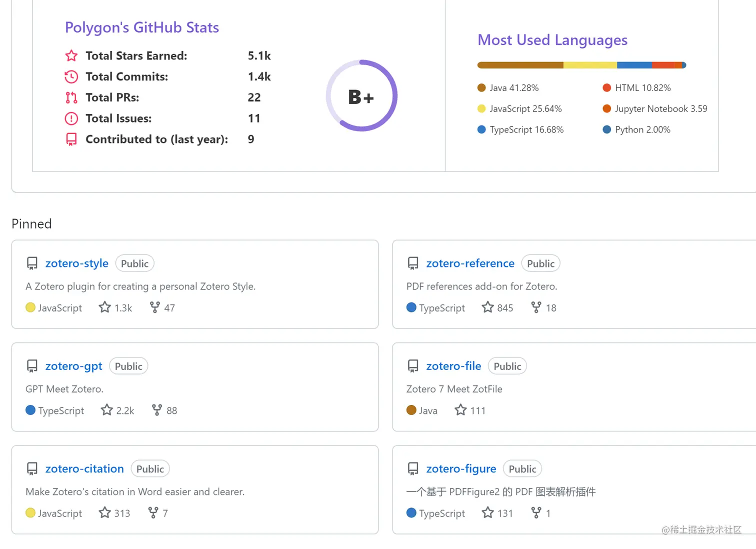Click the '47' fork count on zotero-style
The image size is (756, 549).
pos(169,308)
